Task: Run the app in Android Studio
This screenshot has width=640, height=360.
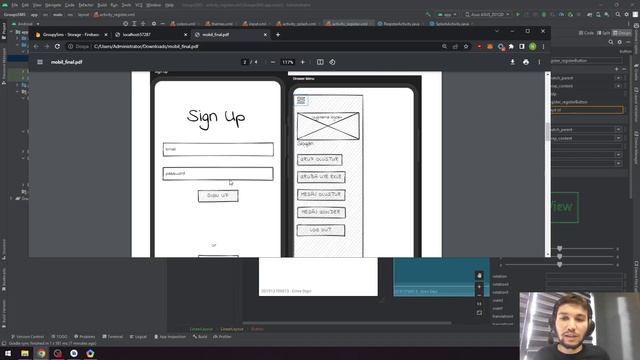Action: 518,14
